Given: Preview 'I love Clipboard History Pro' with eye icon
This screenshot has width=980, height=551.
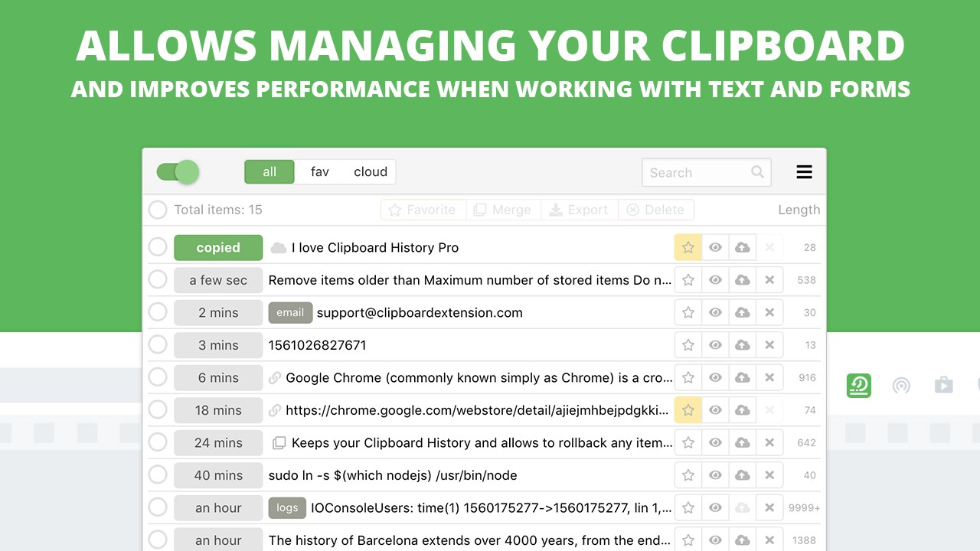Looking at the screenshot, I should click(x=715, y=247).
